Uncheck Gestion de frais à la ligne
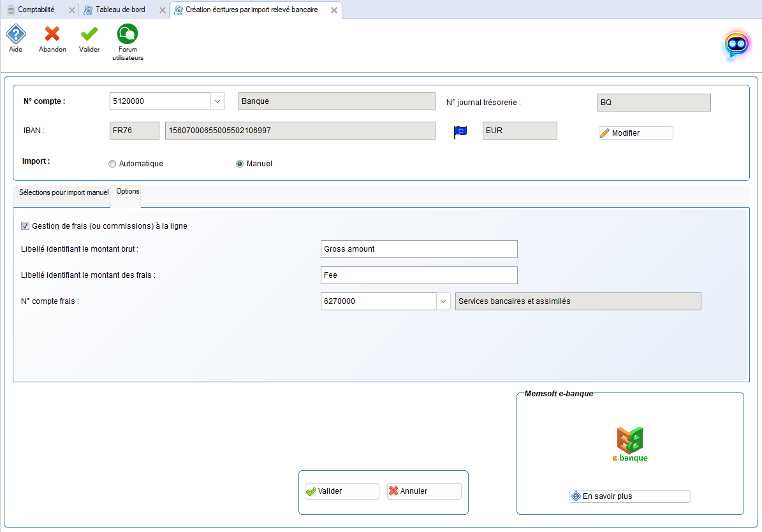 26,226
